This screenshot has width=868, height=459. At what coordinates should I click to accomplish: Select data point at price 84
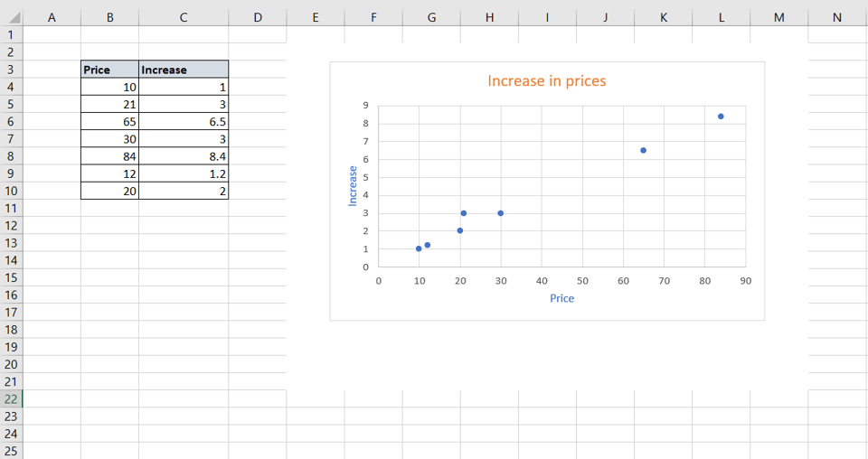coord(721,117)
